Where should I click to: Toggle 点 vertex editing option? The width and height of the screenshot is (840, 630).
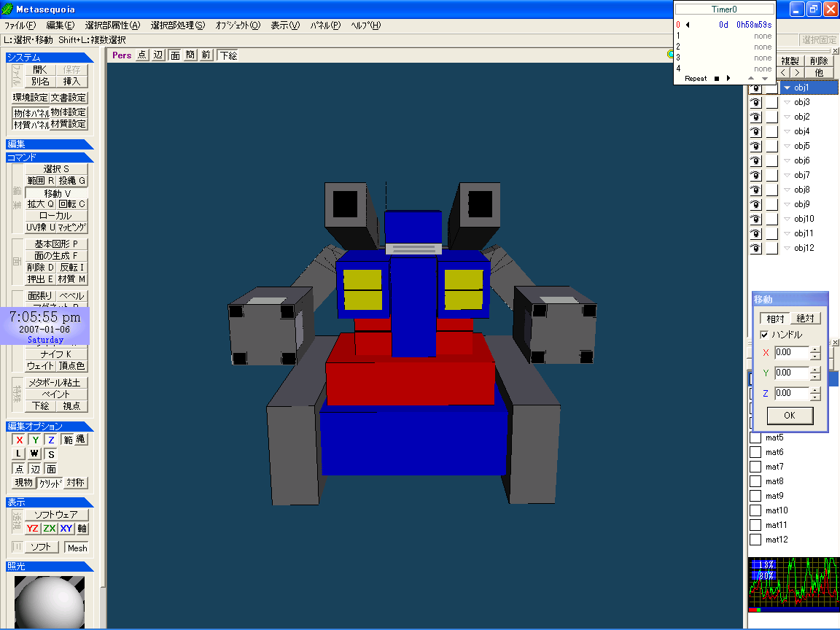[19, 469]
